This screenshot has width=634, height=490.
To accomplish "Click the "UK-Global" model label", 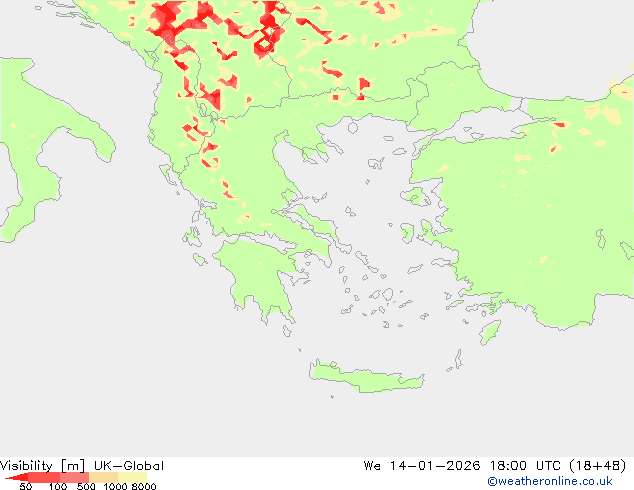I will click(x=129, y=466).
